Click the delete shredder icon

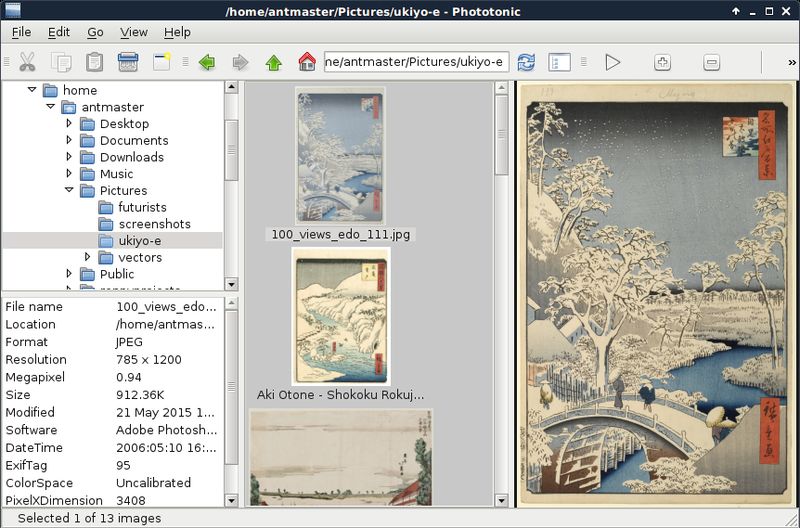(128, 62)
